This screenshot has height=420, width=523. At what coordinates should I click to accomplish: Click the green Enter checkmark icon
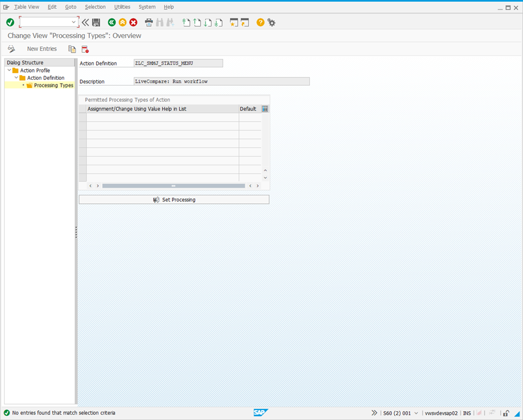10,22
